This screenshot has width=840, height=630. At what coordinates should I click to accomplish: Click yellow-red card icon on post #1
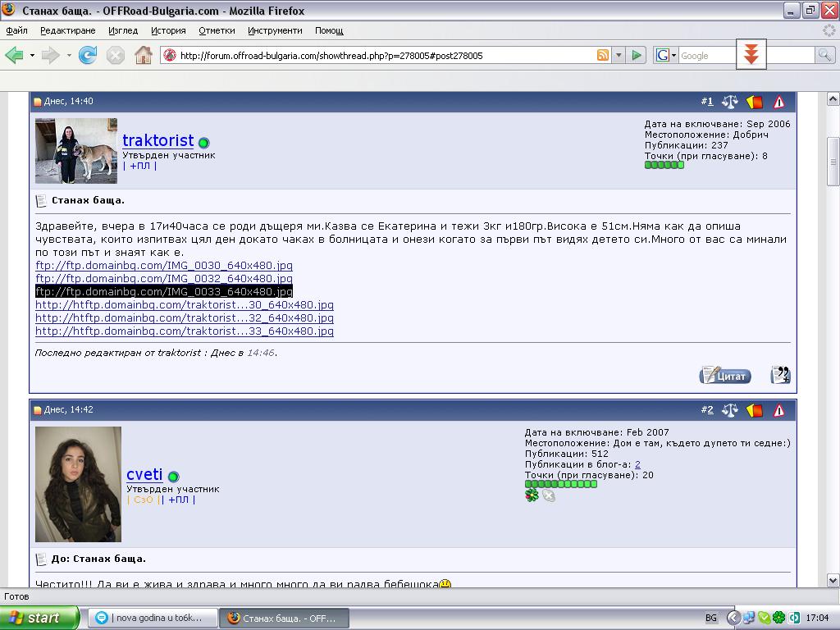755,101
